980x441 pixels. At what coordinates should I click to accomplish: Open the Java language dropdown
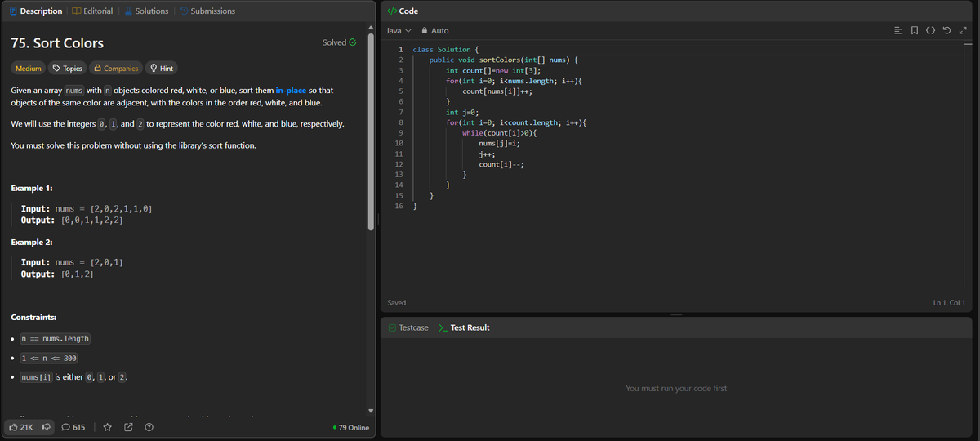[x=398, y=30]
